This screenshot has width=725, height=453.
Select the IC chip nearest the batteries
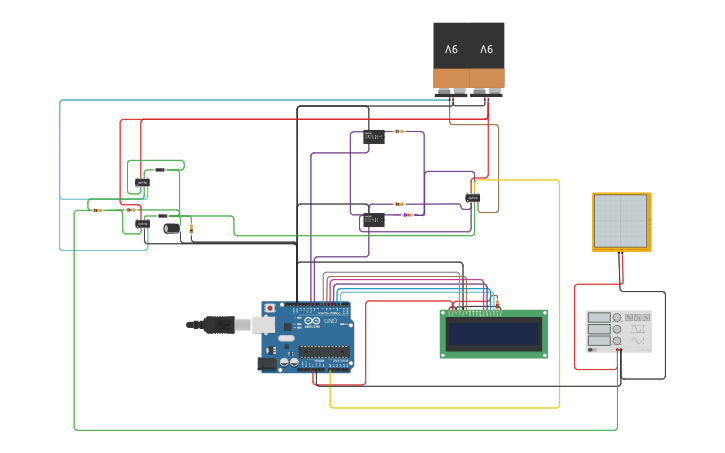(x=473, y=198)
